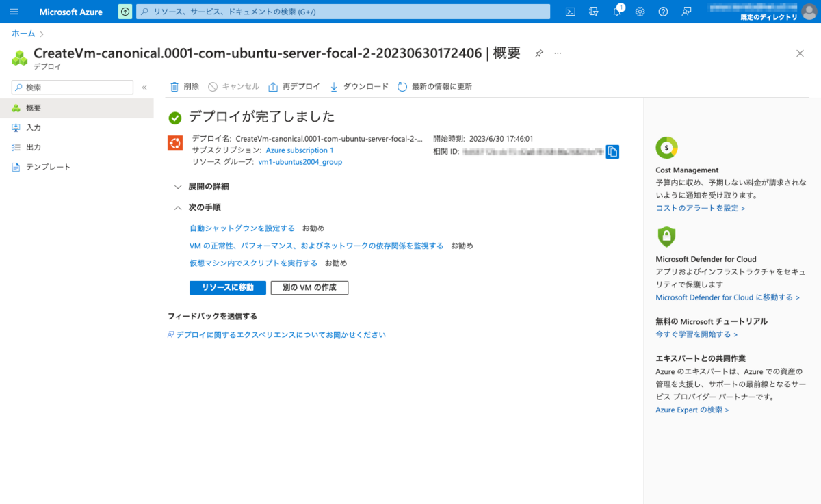821x504 pixels.
Task: Open Azure Expert の検索 link
Action: [692, 410]
